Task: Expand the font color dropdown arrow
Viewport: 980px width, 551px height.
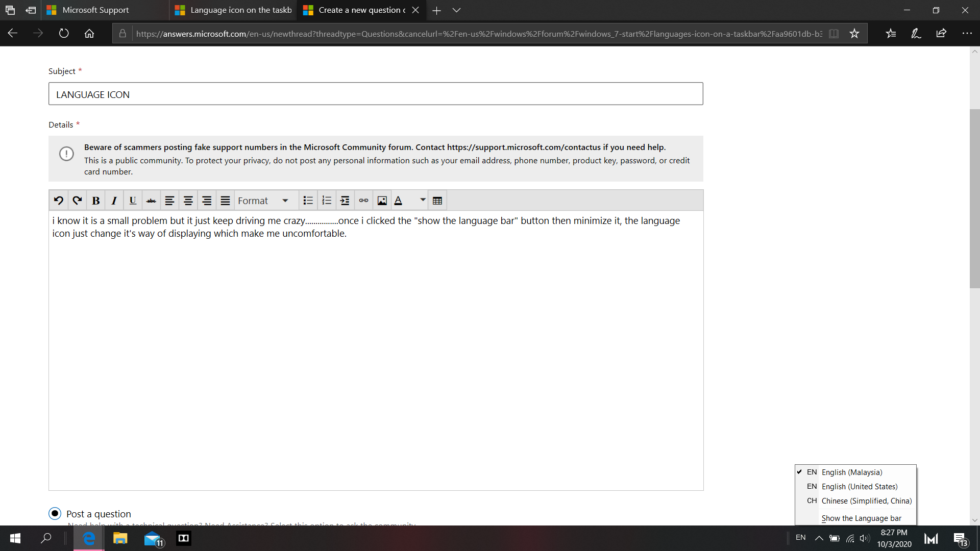Action: tap(423, 200)
